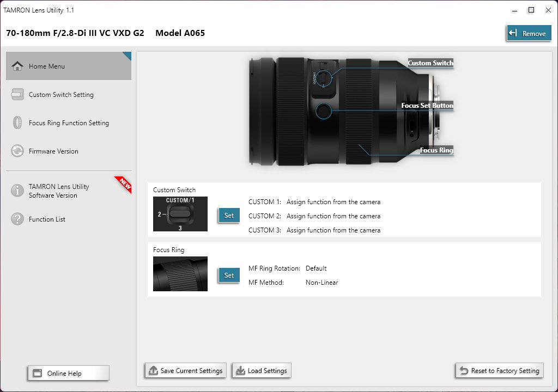This screenshot has height=392, width=558.
Task: Click Reset to Factory Setting
Action: [499, 370]
